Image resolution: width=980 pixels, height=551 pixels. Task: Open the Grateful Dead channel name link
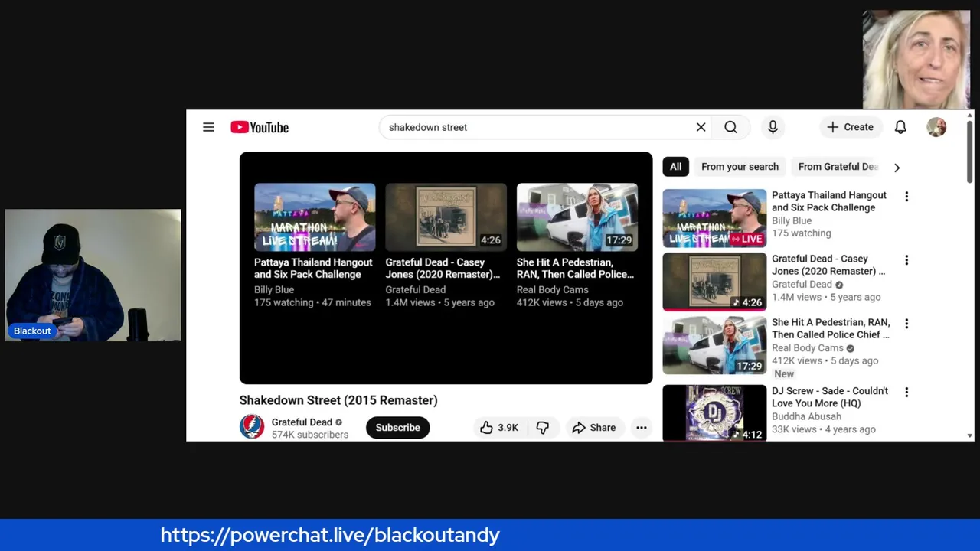[x=302, y=422]
